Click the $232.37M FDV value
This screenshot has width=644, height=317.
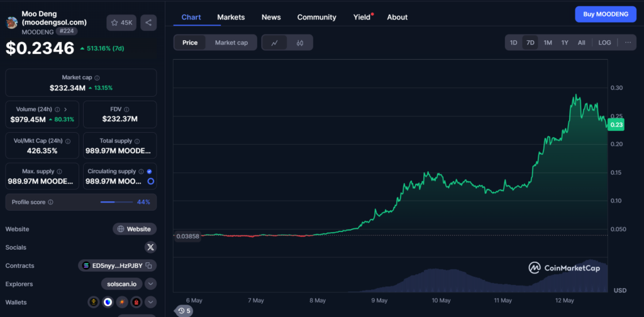[x=119, y=119]
